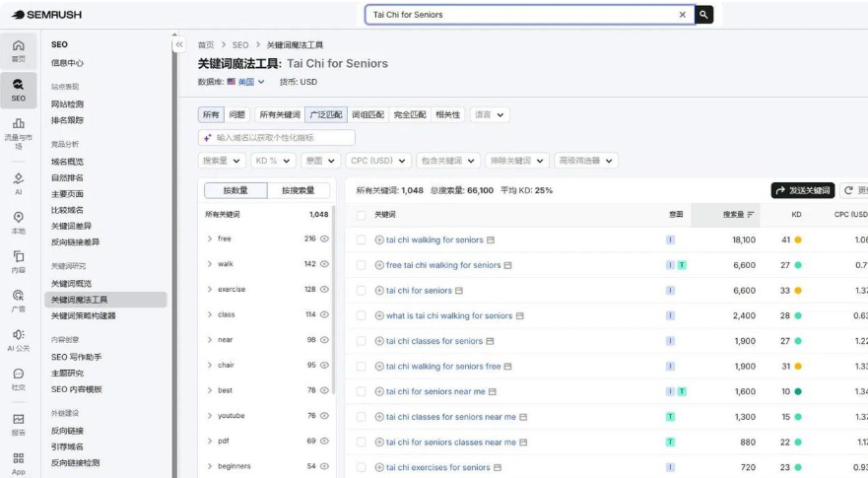Open SERP icon next to 'tai chi classes for seniors'
The image size is (868, 478).
490,341
